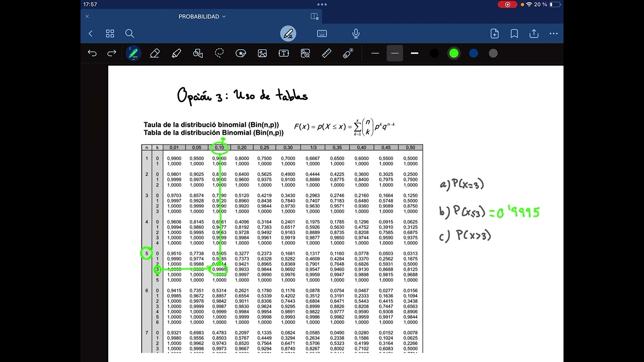Close the PROBABILIDAD document tab
The width and height of the screenshot is (644, 362).
[x=87, y=17]
